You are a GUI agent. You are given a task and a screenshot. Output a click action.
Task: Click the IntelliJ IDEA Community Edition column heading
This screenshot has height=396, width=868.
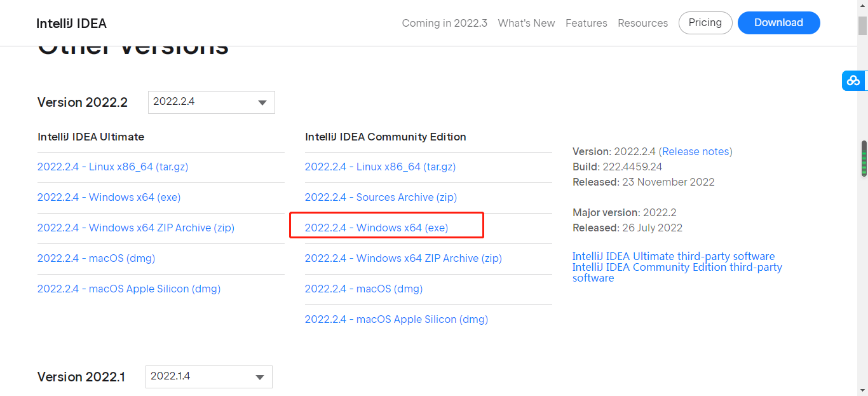386,137
